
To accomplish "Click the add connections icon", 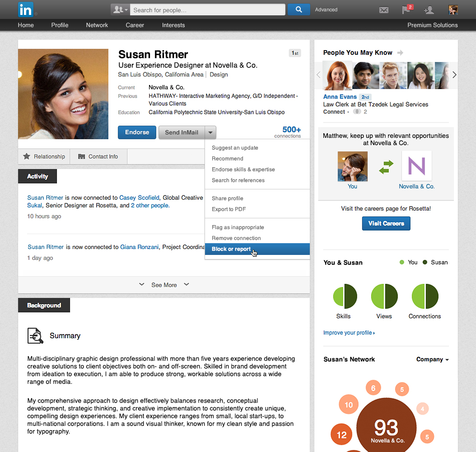I will tap(429, 10).
